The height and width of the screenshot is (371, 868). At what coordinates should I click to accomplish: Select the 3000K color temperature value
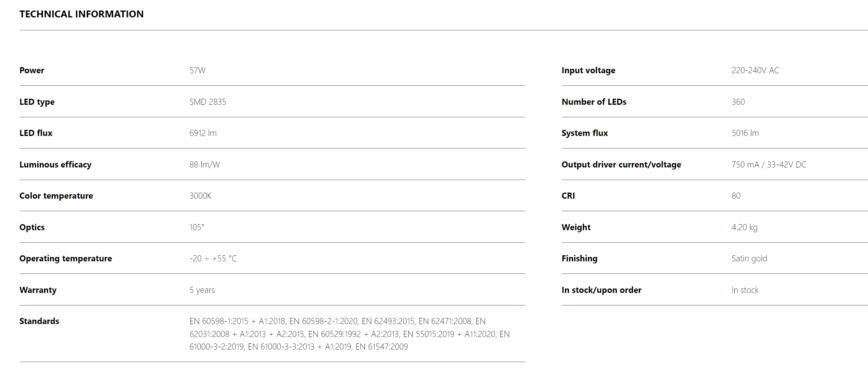(x=200, y=196)
